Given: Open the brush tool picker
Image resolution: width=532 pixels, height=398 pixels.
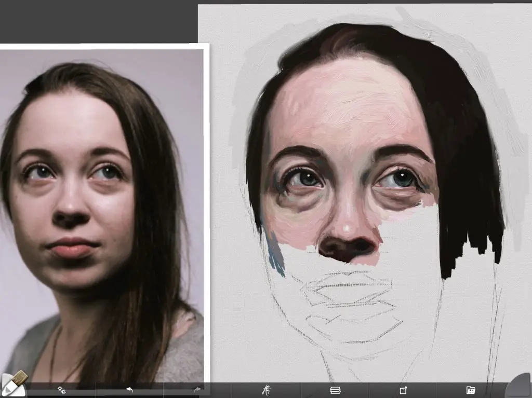Looking at the screenshot, I should (x=14, y=383).
